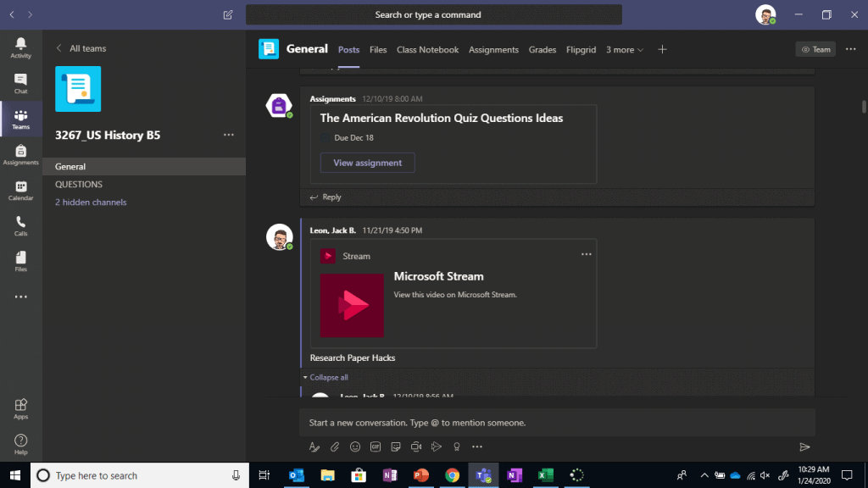Open the Activity feed in the sidebar
The image size is (868, 488).
coord(20,47)
